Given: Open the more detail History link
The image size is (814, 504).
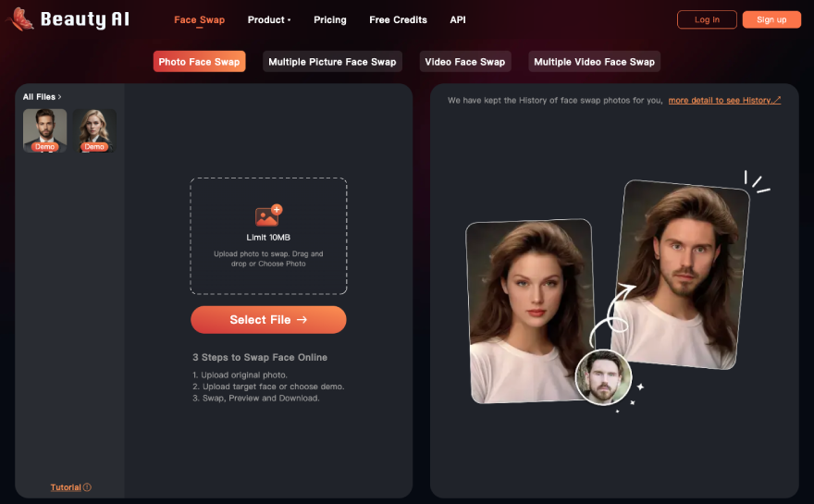Looking at the screenshot, I should [724, 100].
